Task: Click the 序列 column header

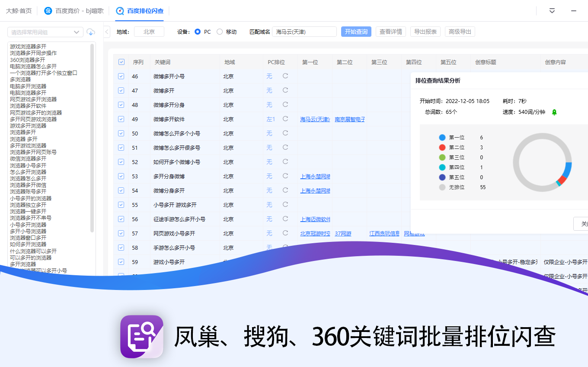Action: (x=138, y=62)
